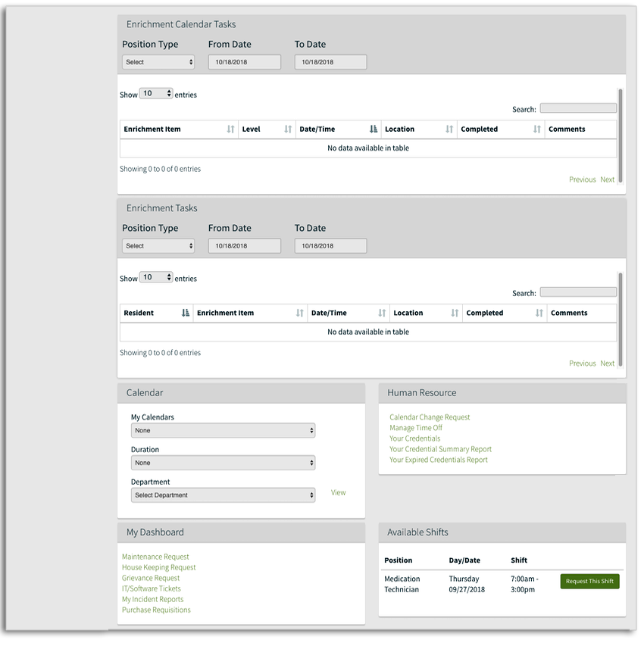Open the Show entries dropdown
This screenshot has height=646, width=644.
[x=155, y=92]
